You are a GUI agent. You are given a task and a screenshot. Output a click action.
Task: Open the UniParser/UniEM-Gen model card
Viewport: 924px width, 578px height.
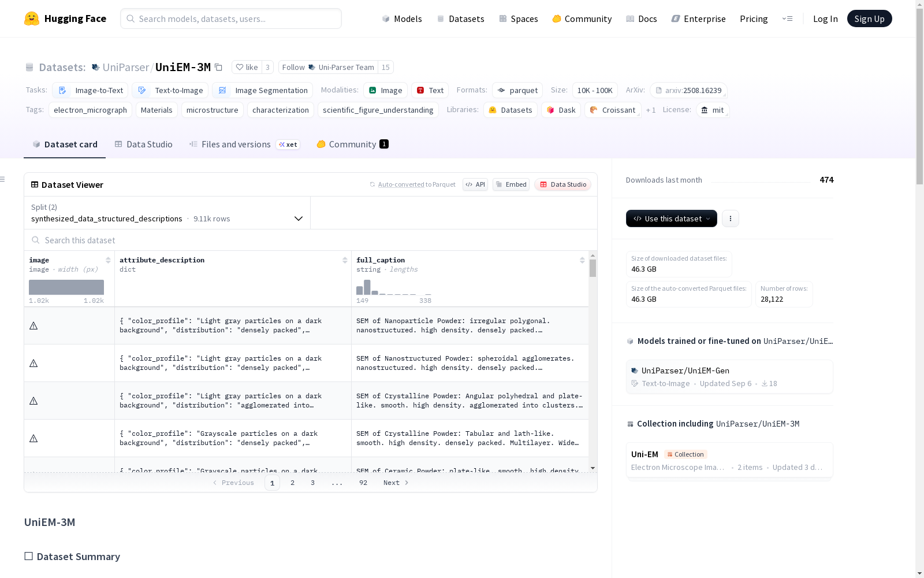point(729,377)
